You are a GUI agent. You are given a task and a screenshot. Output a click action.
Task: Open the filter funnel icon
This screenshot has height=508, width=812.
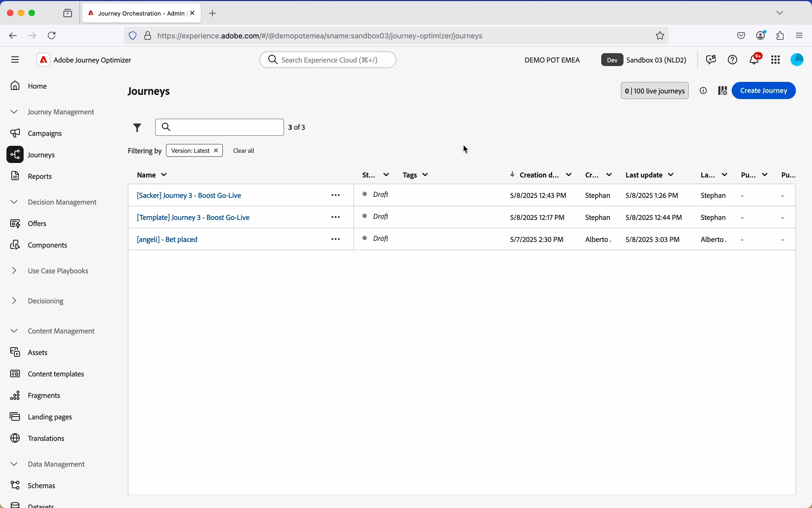[x=137, y=128]
